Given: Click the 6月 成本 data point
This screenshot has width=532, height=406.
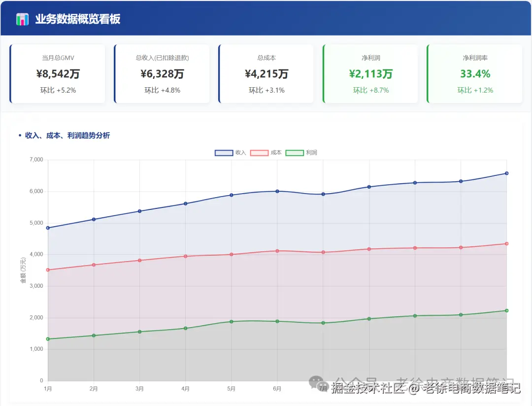Looking at the screenshot, I should [x=277, y=251].
